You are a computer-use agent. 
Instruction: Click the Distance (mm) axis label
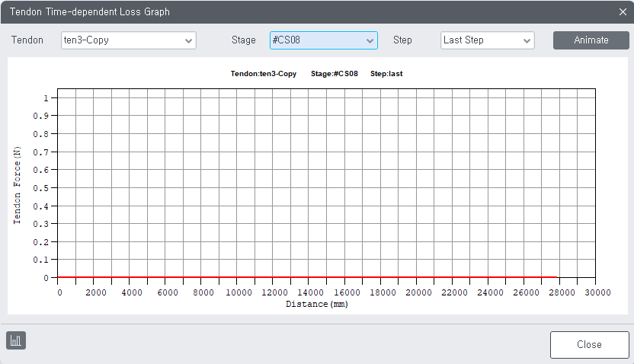click(x=316, y=304)
